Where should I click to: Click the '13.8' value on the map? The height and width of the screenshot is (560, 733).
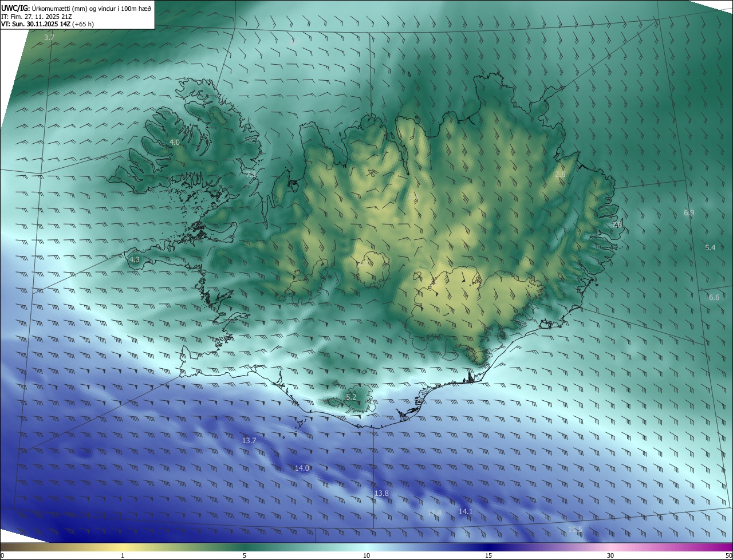pyautogui.click(x=381, y=493)
